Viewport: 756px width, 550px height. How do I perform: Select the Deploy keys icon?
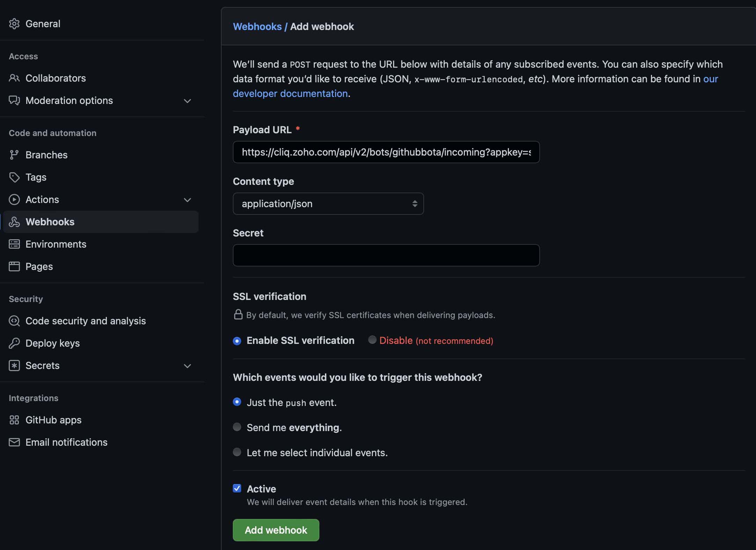[14, 343]
